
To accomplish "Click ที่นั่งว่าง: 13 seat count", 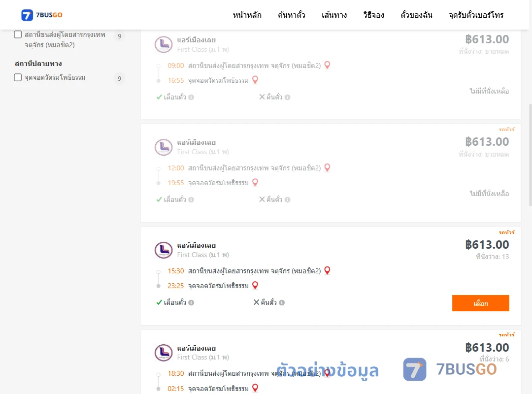I will pyautogui.click(x=492, y=257).
